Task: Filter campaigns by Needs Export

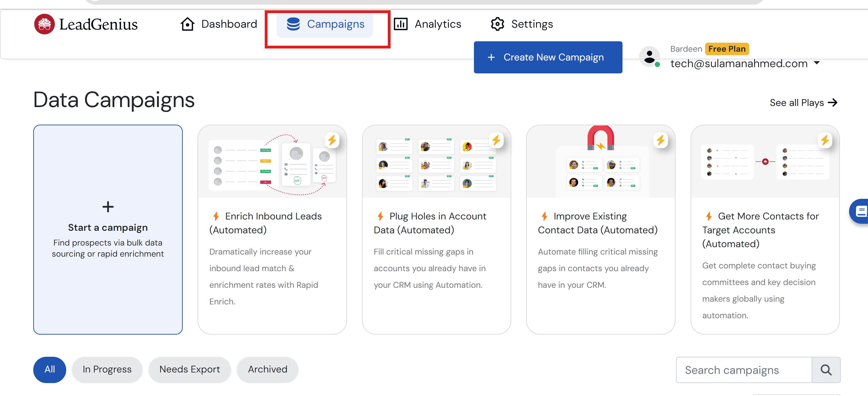Action: [189, 369]
